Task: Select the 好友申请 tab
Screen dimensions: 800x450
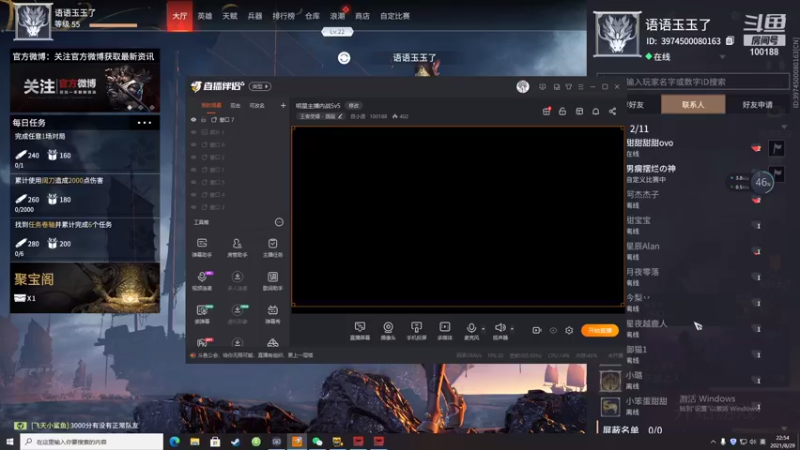Action: click(x=757, y=105)
